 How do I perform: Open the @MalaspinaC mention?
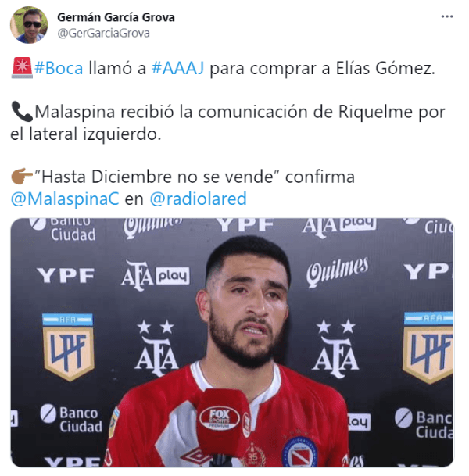[65, 199]
